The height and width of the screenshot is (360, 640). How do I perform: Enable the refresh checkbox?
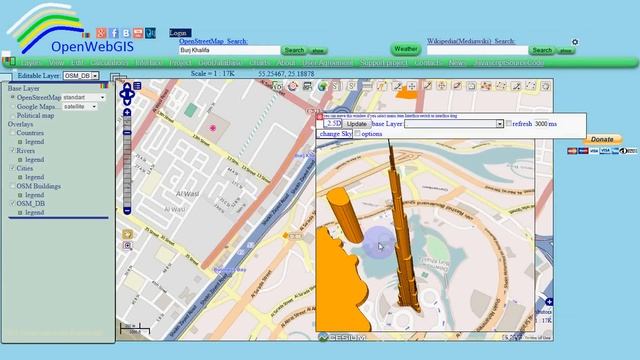509,123
